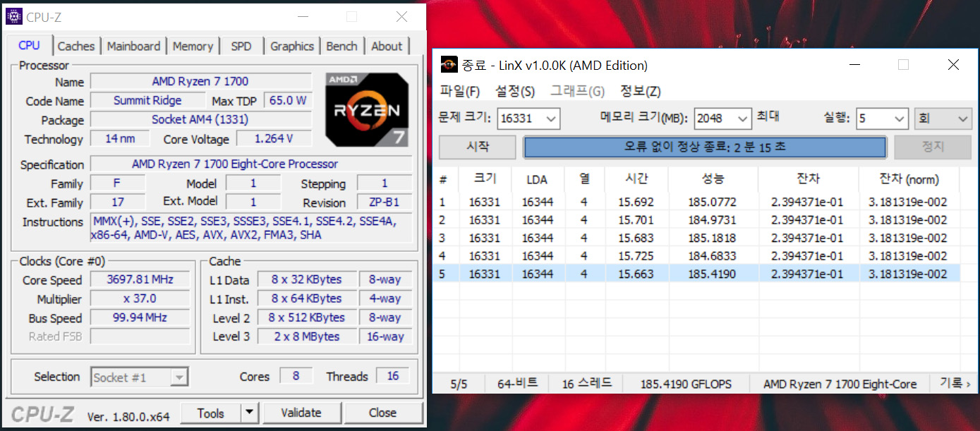Click the 5/5 status bar entry
The image size is (980, 431).
459,384
